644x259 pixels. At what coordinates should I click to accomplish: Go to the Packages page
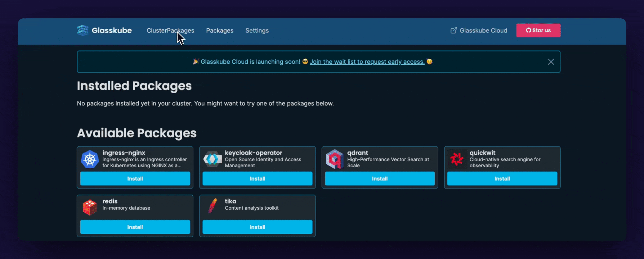[220, 31]
